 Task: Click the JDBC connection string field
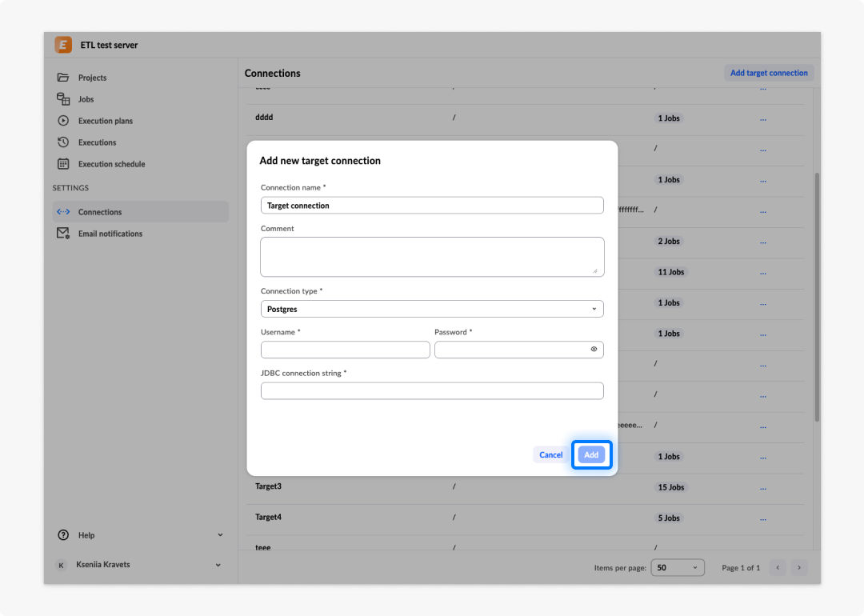click(432, 390)
